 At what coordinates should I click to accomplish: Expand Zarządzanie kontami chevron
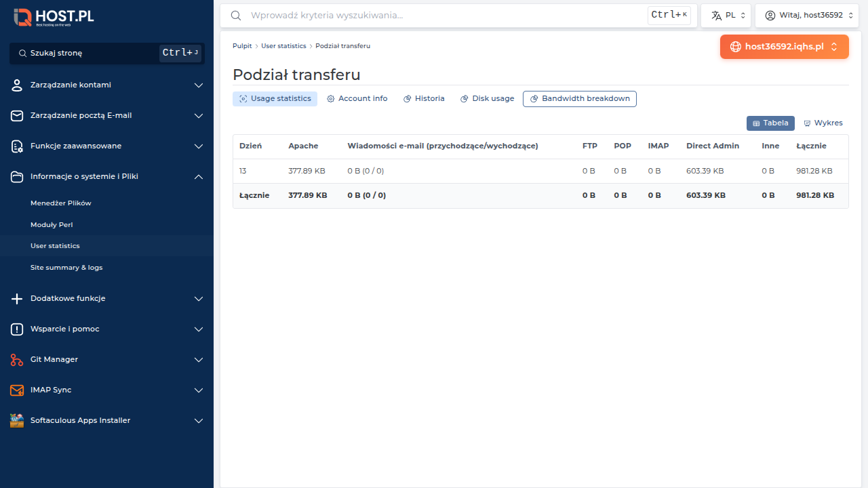tap(199, 85)
